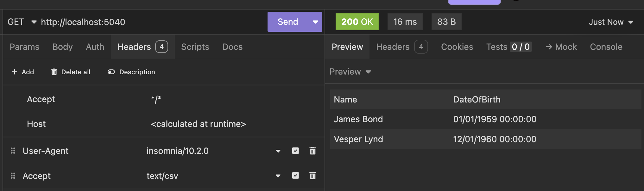The width and height of the screenshot is (644, 191).
Task: Open the Just Now history dropdown
Action: coord(631,22)
